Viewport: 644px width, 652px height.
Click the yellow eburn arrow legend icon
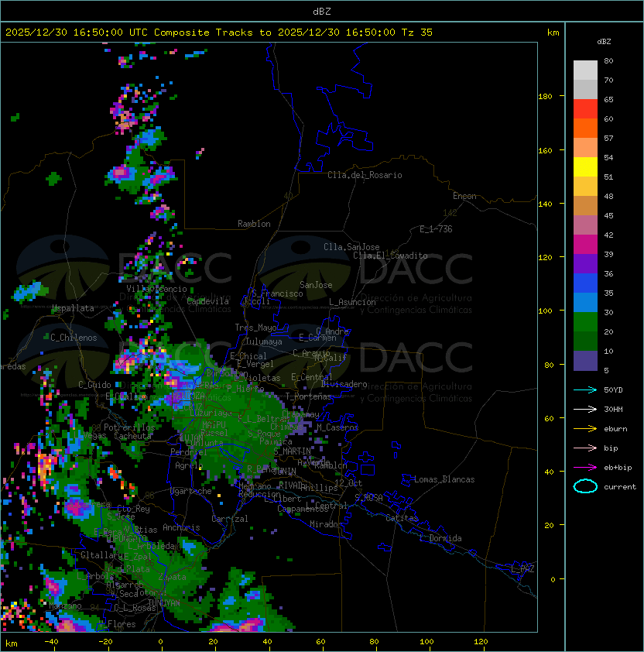[x=585, y=429]
